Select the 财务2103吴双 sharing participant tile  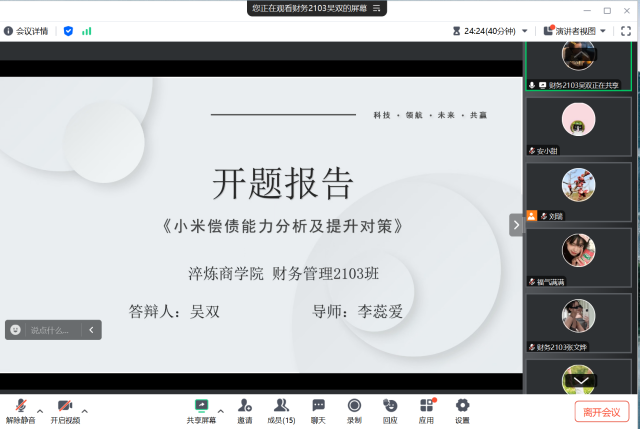[x=578, y=66]
